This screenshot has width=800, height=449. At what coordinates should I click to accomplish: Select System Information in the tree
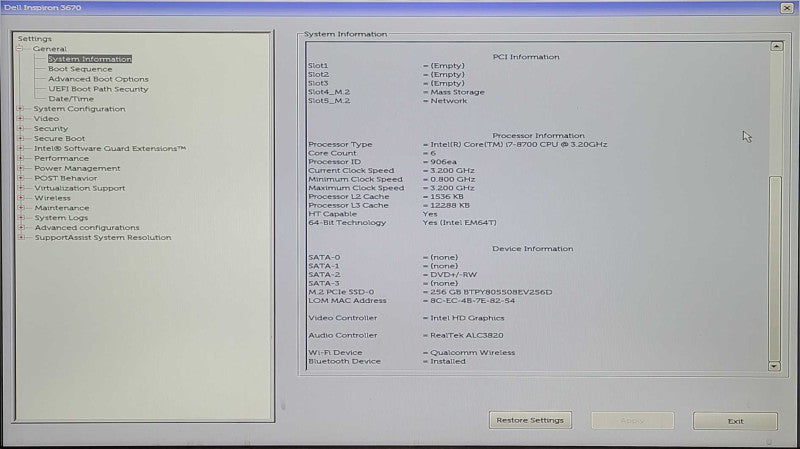point(90,59)
